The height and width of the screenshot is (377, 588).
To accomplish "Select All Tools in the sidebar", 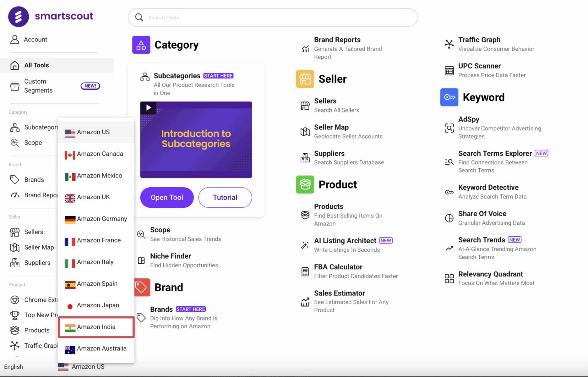I will (57, 65).
